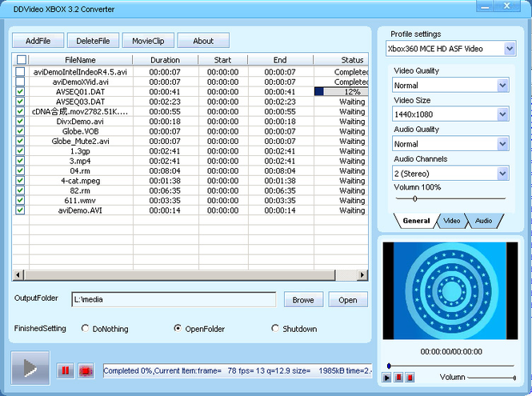Image resolution: width=532 pixels, height=396 pixels.
Task: Click the horizontal scrollbar thumb of file list
Action: (x=180, y=274)
